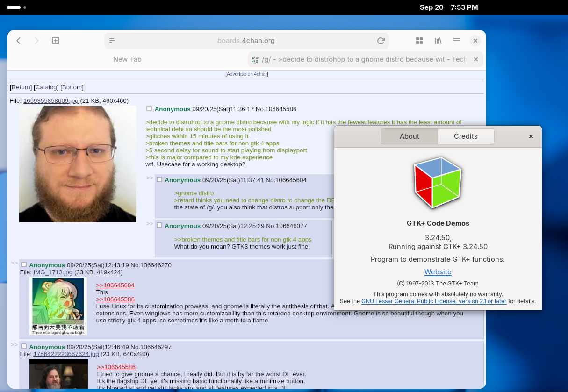Screen dimensions: 568x392
Task: Follow quote link >>106645586 in post 106646297
Action: (x=116, y=367)
